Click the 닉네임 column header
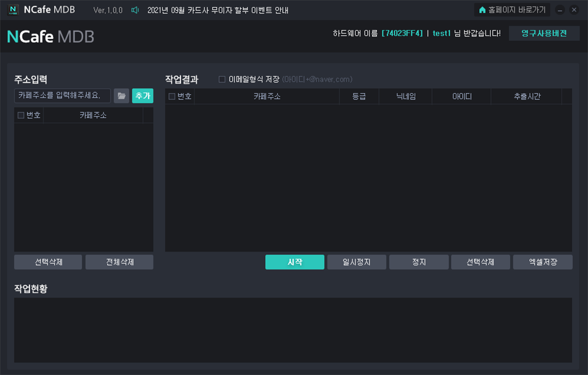 pyautogui.click(x=405, y=97)
